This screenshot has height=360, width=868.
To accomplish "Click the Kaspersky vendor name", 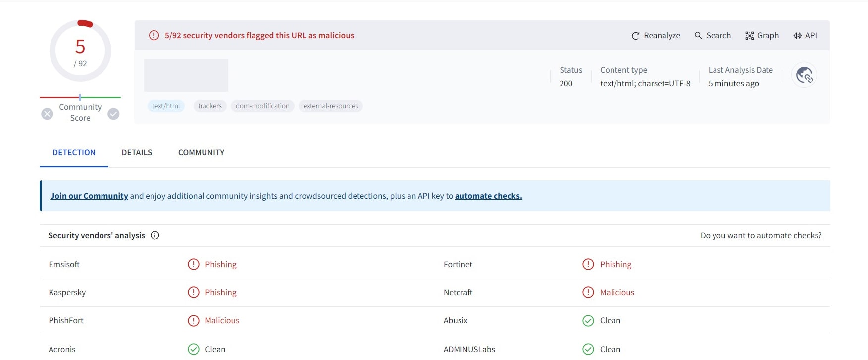I will tap(67, 292).
